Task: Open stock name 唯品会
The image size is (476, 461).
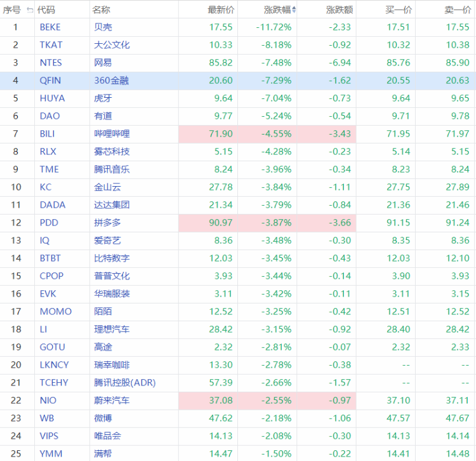Action: (107, 436)
